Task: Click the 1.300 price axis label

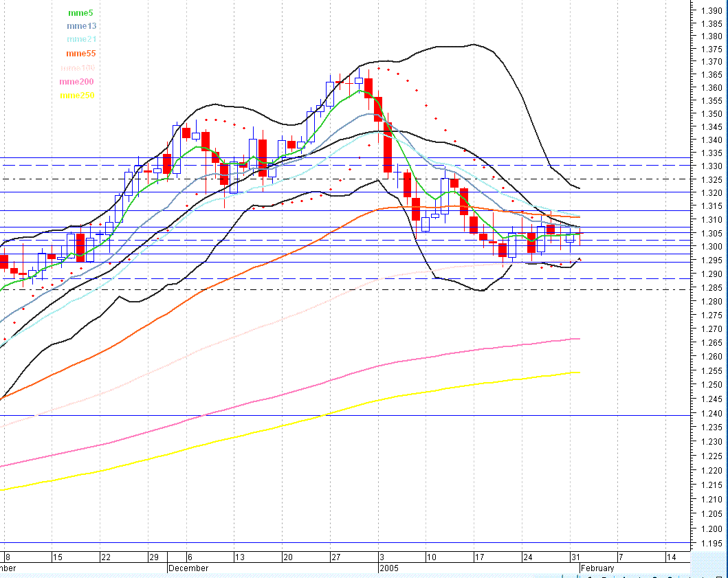Action: click(712, 247)
